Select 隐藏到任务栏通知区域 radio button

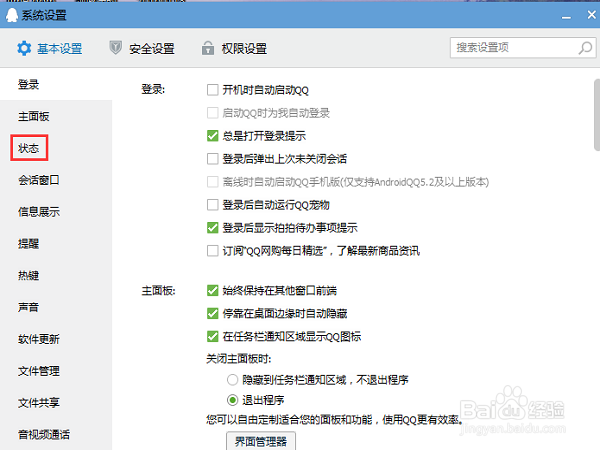coord(232,380)
